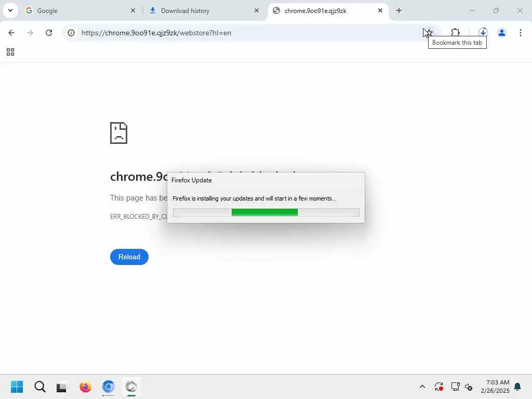
Task: Click the sync tray icon with red dot
Action: coord(438,387)
